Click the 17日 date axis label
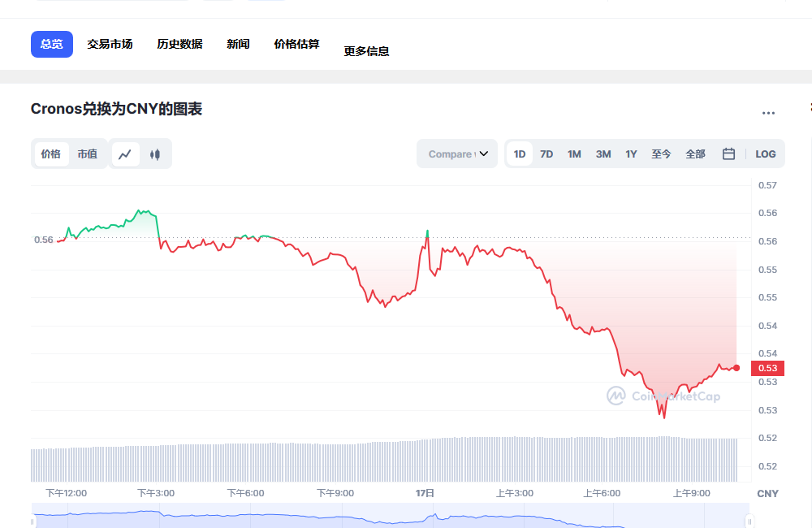This screenshot has height=528, width=812. pos(425,493)
